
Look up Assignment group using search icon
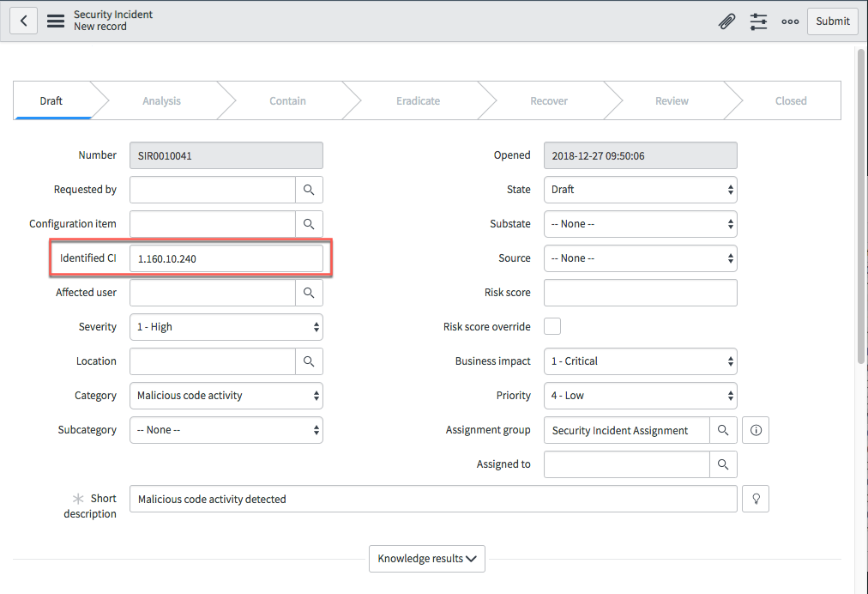723,430
